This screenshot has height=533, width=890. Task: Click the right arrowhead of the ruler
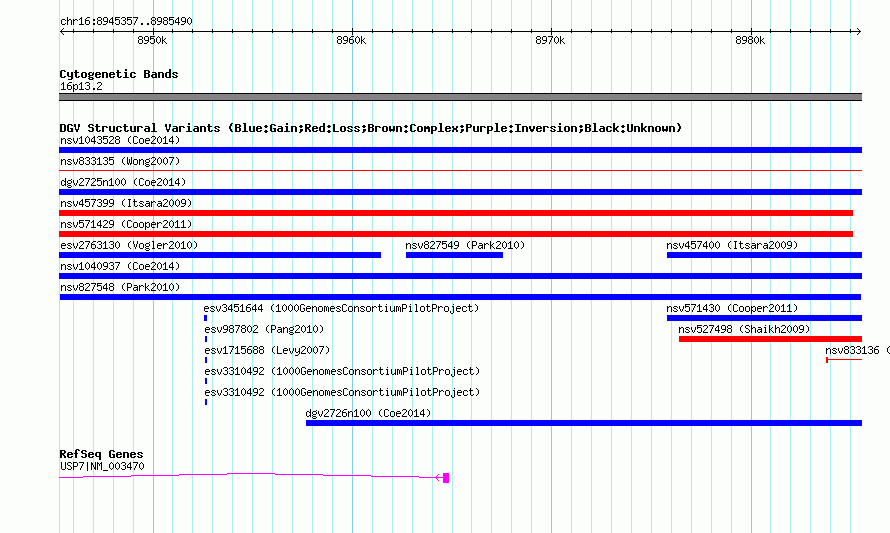click(x=859, y=31)
